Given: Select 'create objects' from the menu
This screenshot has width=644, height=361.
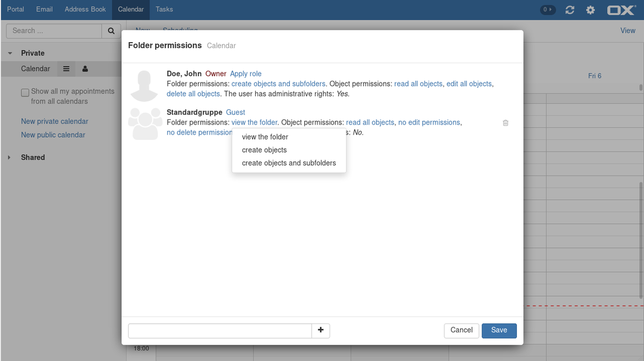Looking at the screenshot, I should [264, 150].
